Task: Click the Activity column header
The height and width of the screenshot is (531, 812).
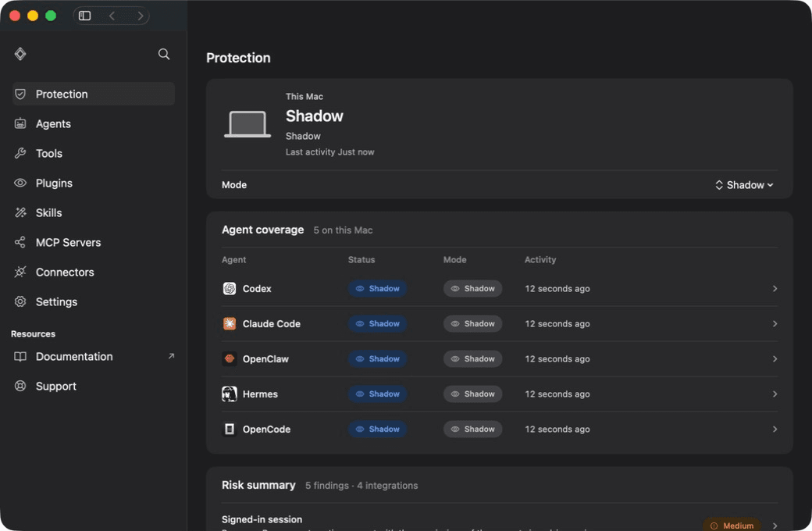Action: [540, 259]
